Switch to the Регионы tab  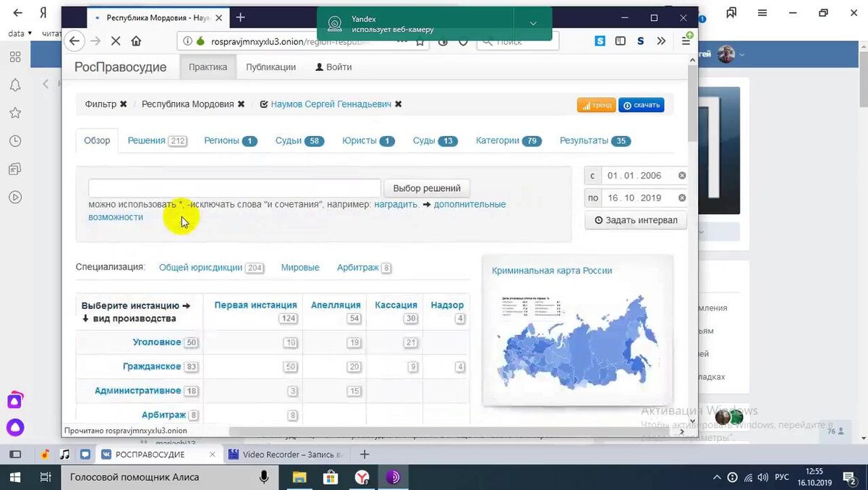pyautogui.click(x=231, y=140)
